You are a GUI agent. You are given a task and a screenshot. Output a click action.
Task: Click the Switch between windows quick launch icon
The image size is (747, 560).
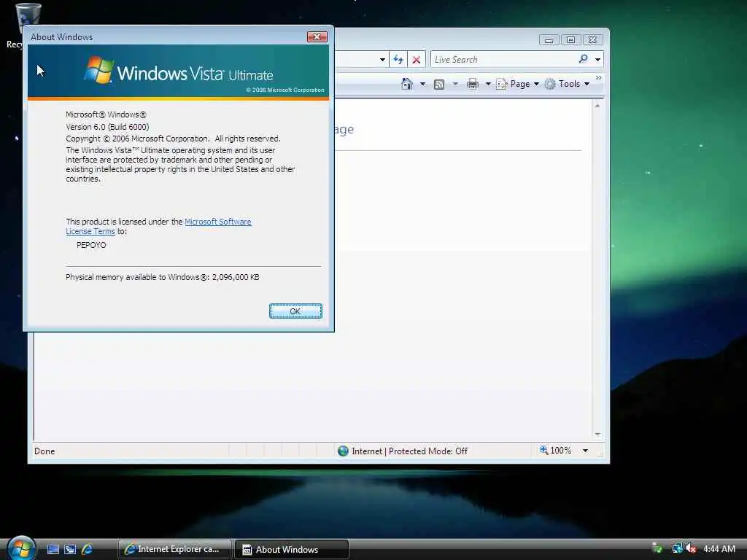tap(70, 550)
